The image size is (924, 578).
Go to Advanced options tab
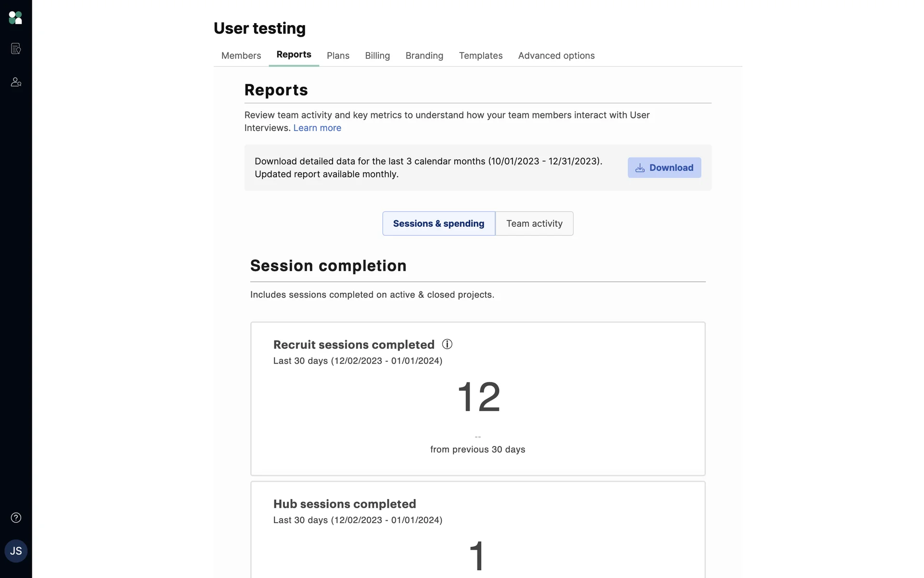point(556,56)
